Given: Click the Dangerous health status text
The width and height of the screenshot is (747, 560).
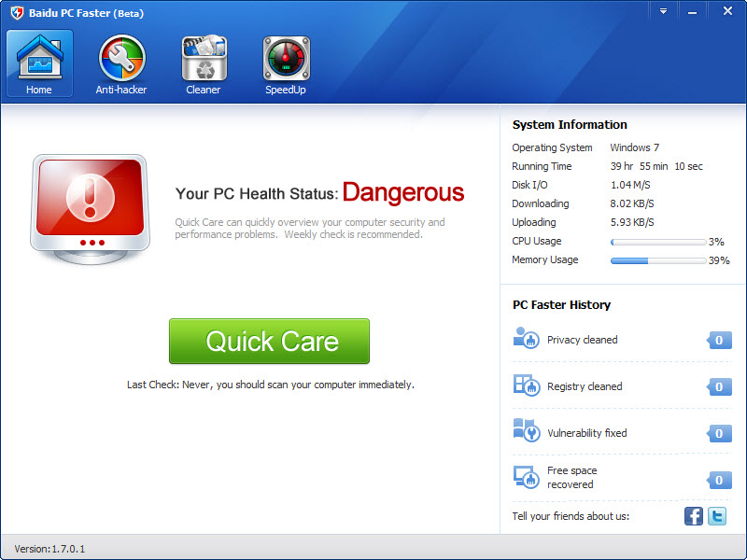Looking at the screenshot, I should [x=402, y=193].
